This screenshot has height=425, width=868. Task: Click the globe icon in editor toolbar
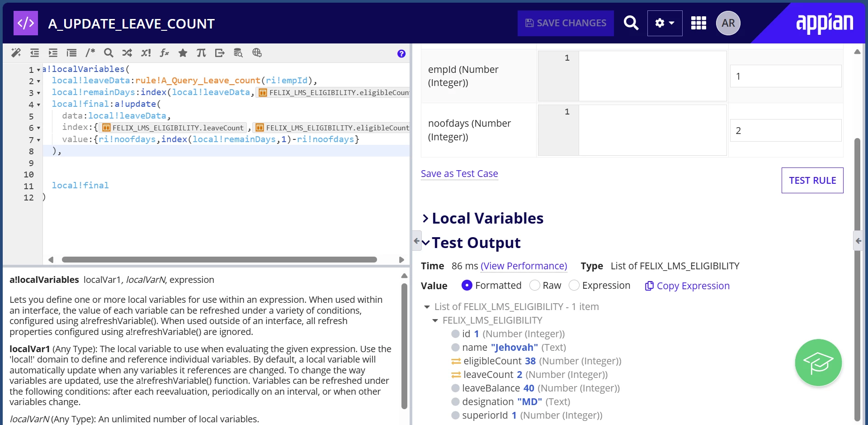pyautogui.click(x=257, y=53)
